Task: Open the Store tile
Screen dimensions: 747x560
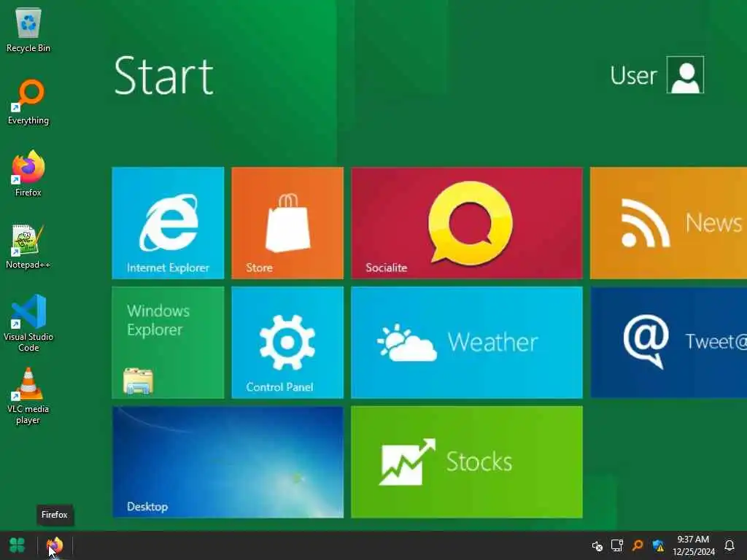Action: pos(287,223)
